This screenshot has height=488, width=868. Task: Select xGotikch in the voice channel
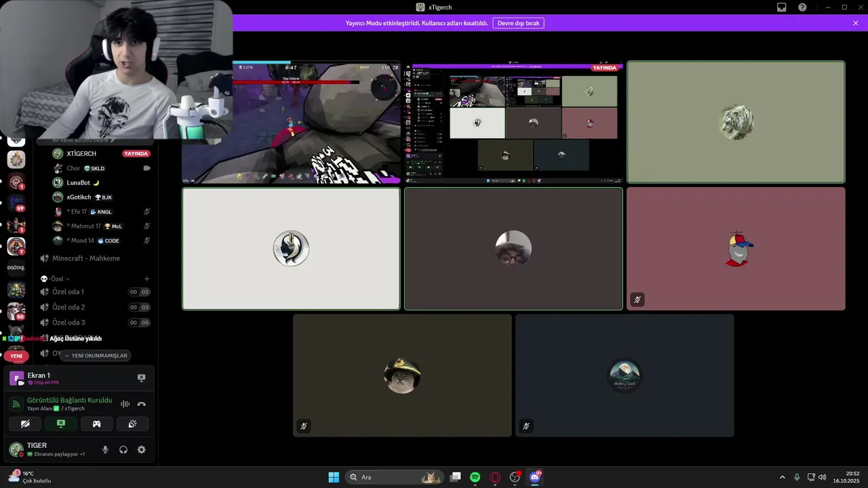(x=101, y=197)
